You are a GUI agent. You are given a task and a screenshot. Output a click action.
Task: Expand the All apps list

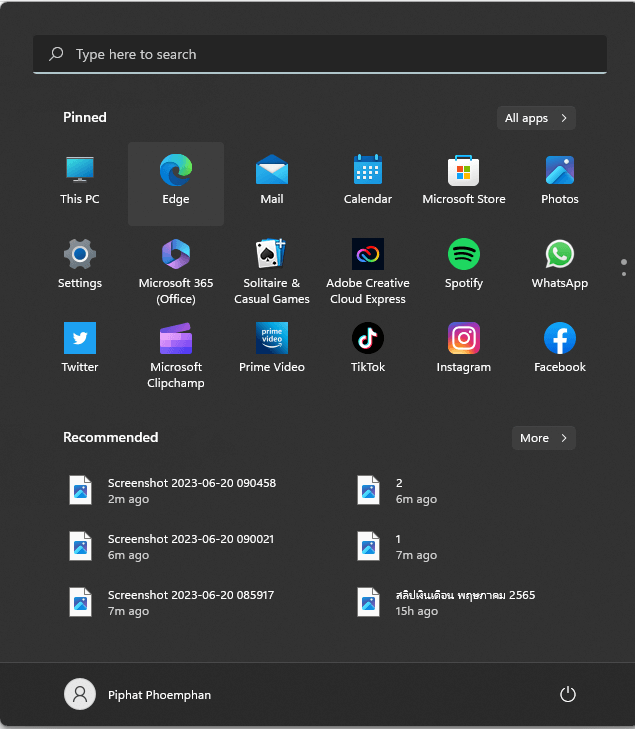coord(536,118)
